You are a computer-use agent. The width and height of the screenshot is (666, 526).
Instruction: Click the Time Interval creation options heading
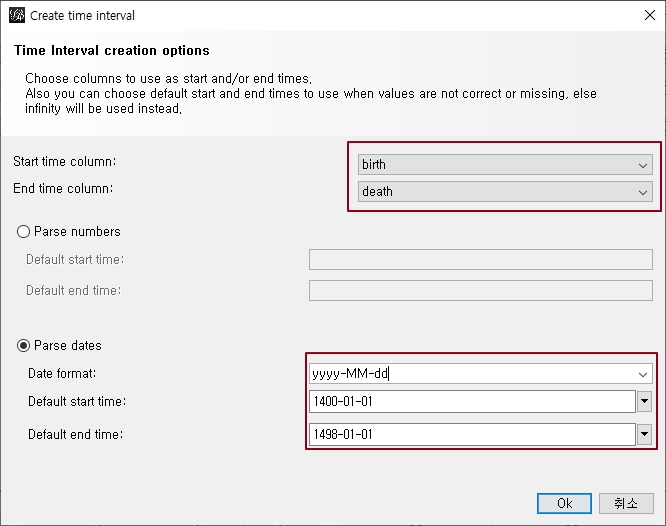pos(112,51)
